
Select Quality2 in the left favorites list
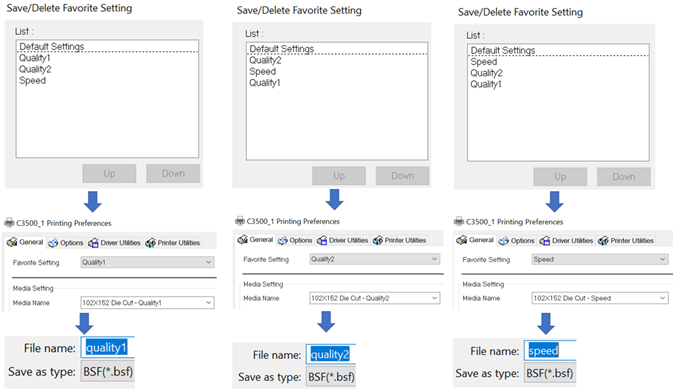[35, 69]
